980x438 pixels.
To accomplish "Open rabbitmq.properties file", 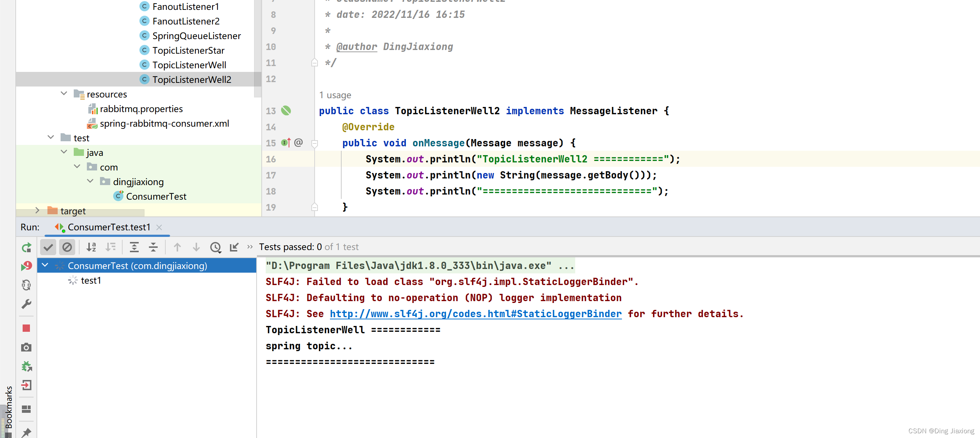I will [x=141, y=109].
